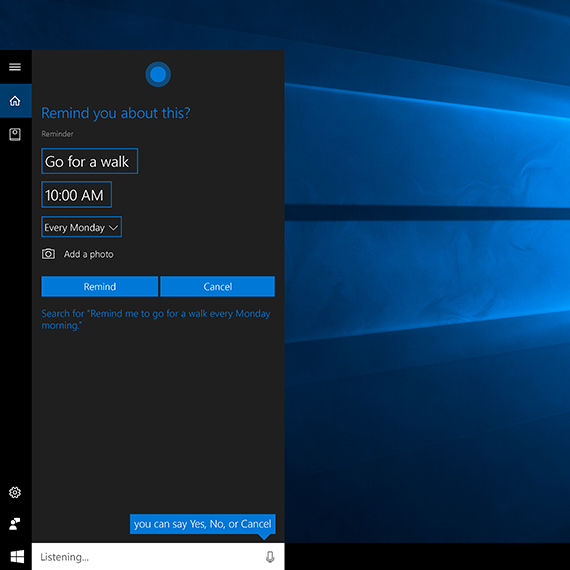The image size is (570, 570).
Task: Click the 'you can say Yes, No, or Cancel' tip
Action: point(202,524)
